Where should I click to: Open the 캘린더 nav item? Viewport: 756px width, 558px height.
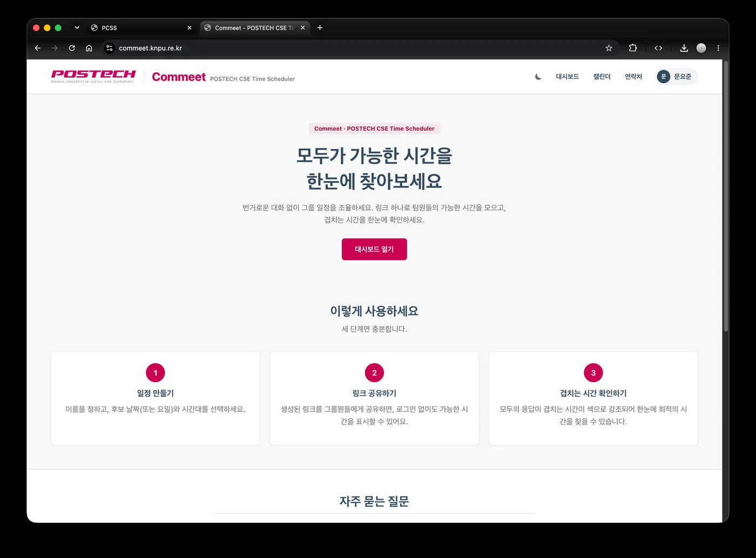point(602,77)
